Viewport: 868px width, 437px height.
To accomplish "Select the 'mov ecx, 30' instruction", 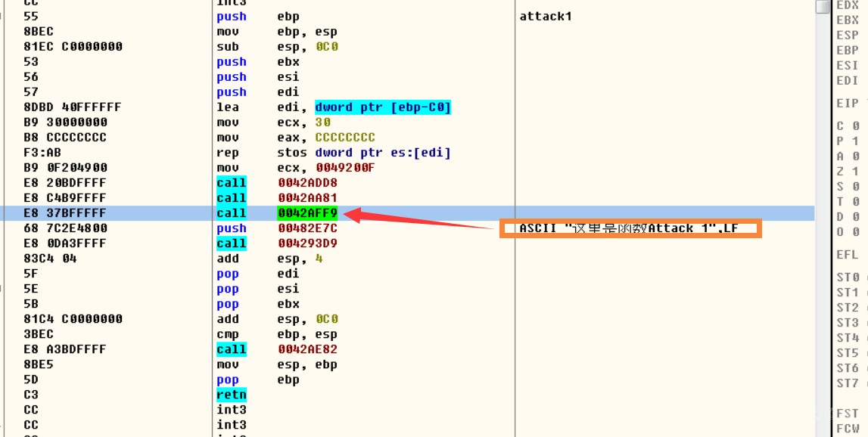I will pyautogui.click(x=273, y=122).
